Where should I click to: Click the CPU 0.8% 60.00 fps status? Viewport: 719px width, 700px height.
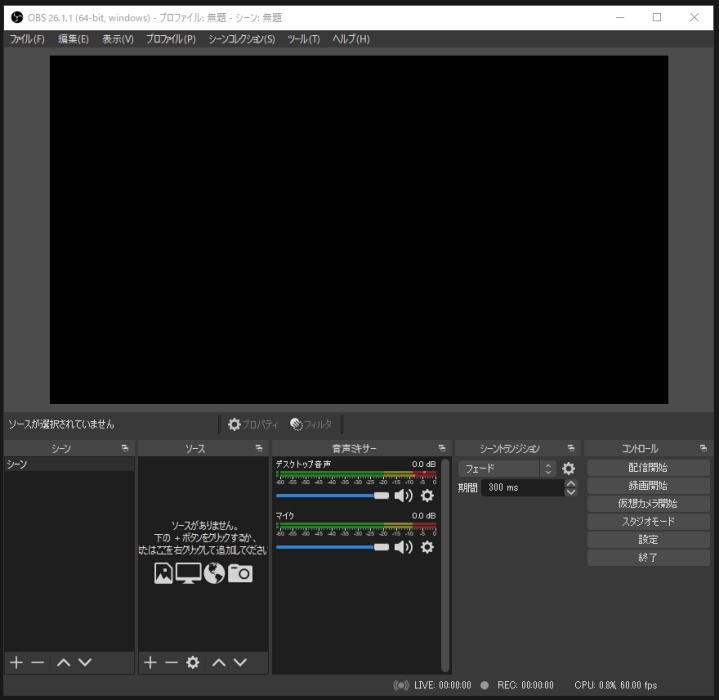tap(615, 685)
